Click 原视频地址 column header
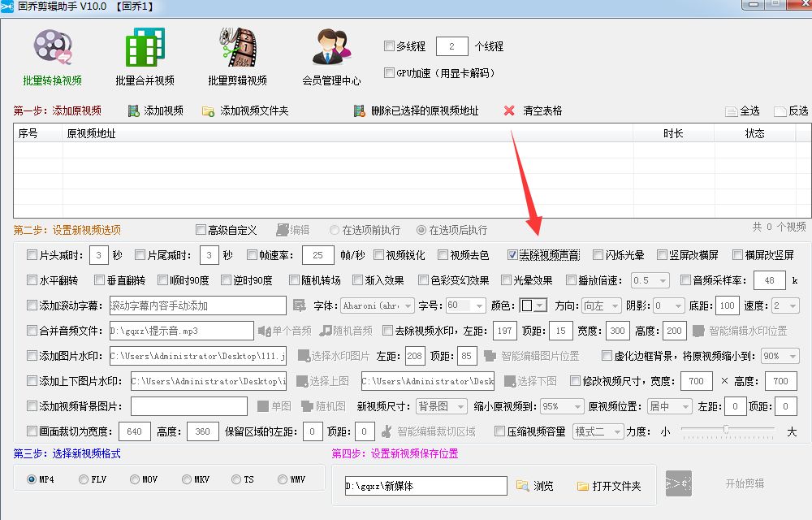 [348, 133]
